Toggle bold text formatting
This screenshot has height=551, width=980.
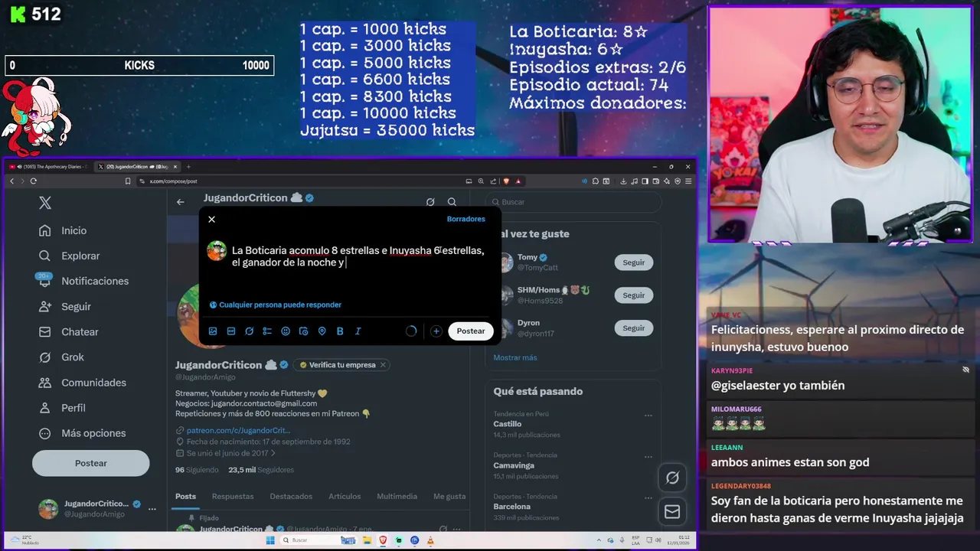[x=340, y=331]
